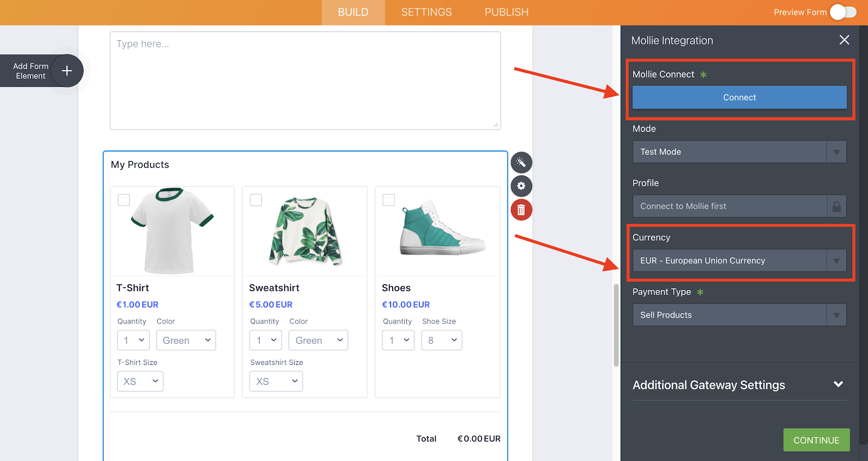This screenshot has width=868, height=461.
Task: Open the Sweatshirt Size dropdown
Action: [x=276, y=381]
